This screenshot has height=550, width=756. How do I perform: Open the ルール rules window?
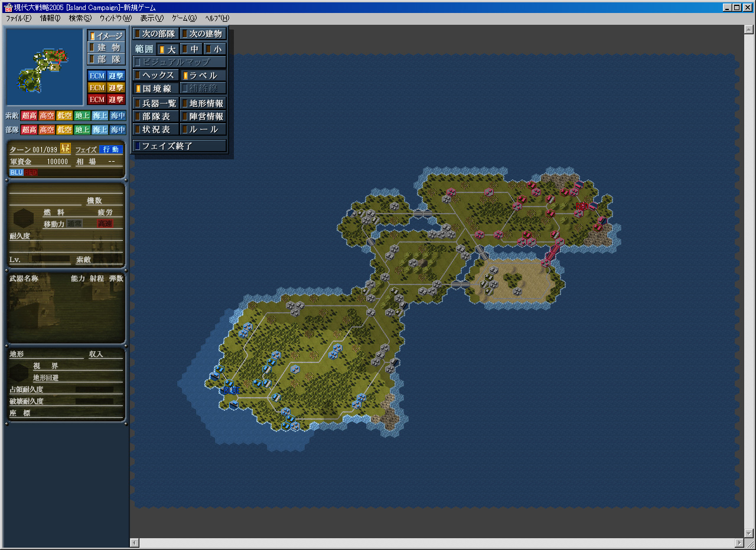click(x=203, y=129)
